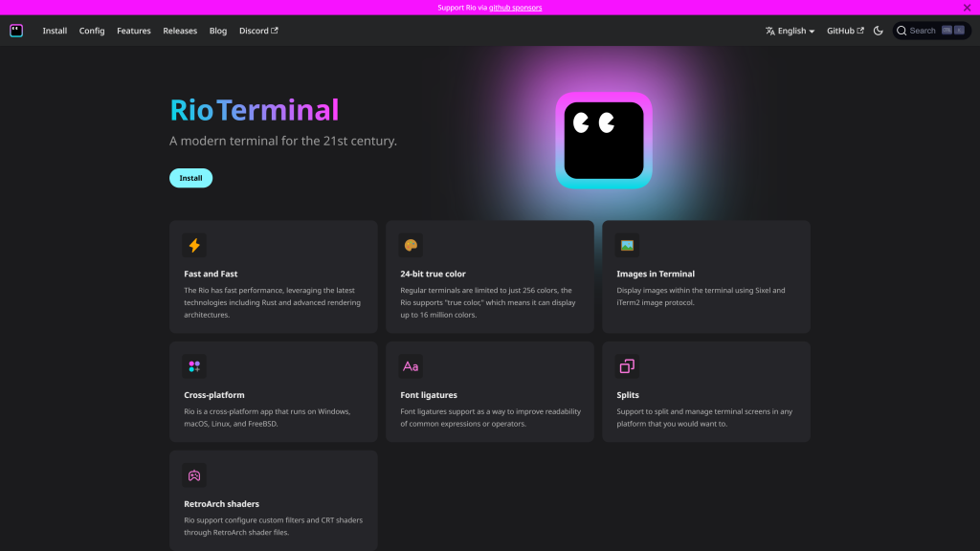Click the modern terminal tagline text

coord(283,142)
